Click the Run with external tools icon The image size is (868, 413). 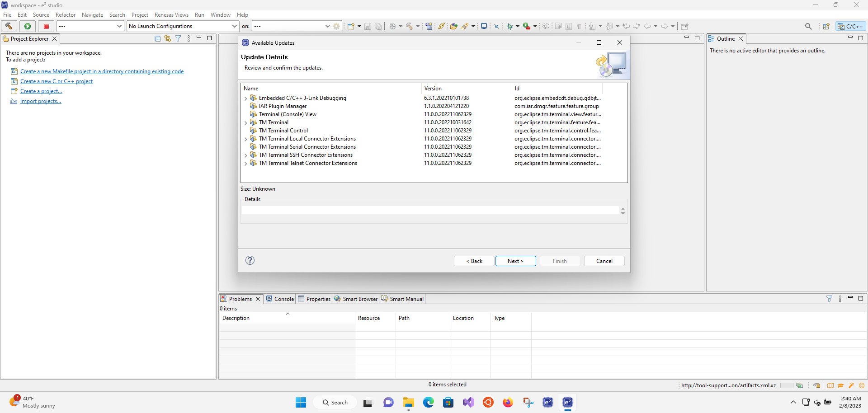click(x=527, y=26)
